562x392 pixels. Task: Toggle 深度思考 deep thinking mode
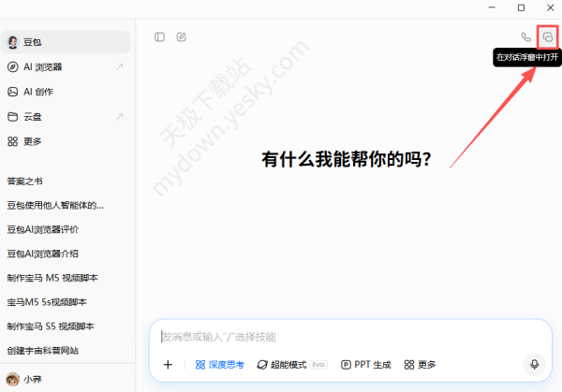point(219,365)
